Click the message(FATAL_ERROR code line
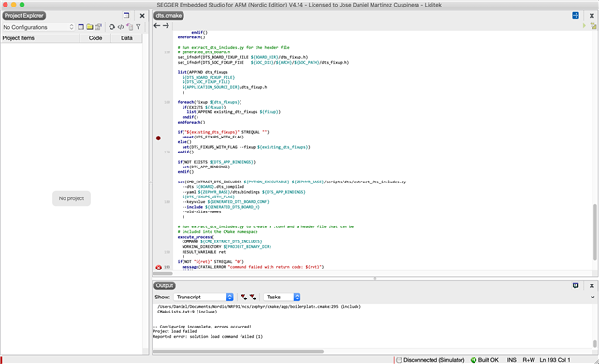This screenshot has width=599, height=364. click(x=253, y=267)
